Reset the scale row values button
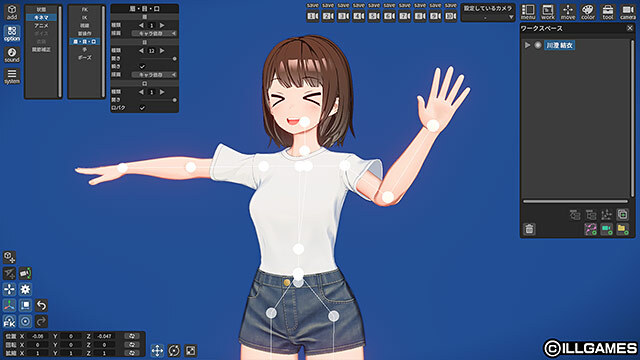Screen dimensions: 640x360 pyautogui.click(x=132, y=353)
